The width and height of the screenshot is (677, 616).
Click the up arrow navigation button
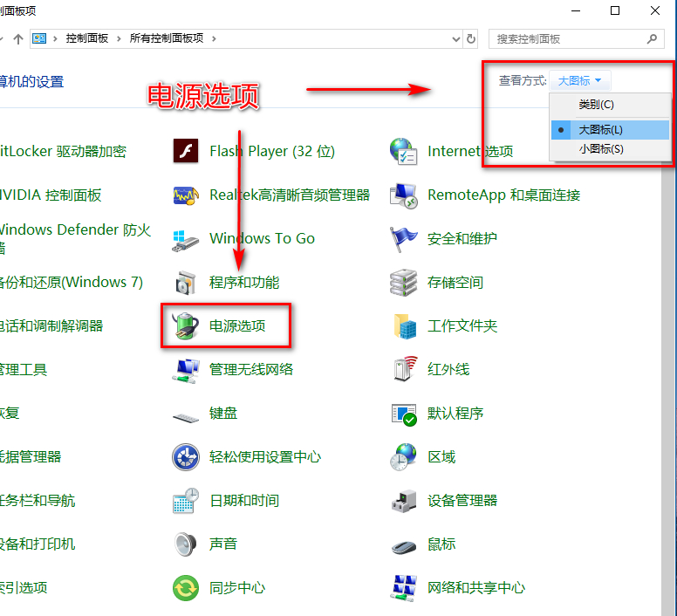tap(18, 39)
